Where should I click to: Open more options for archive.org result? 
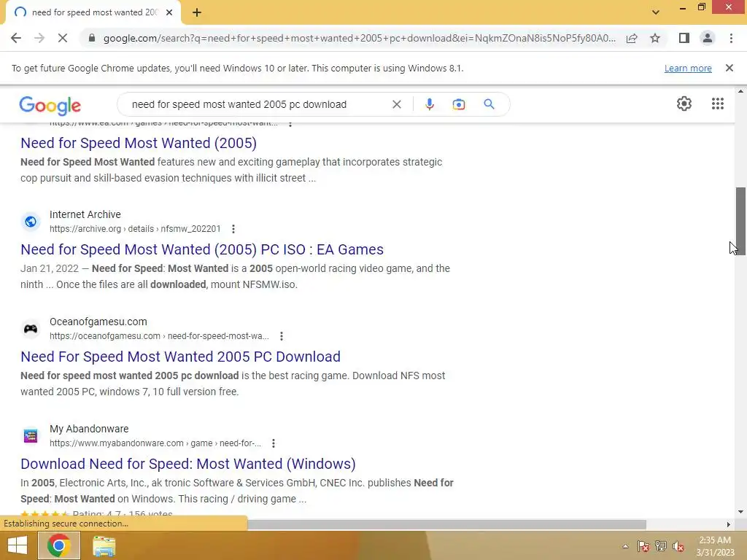(233, 229)
